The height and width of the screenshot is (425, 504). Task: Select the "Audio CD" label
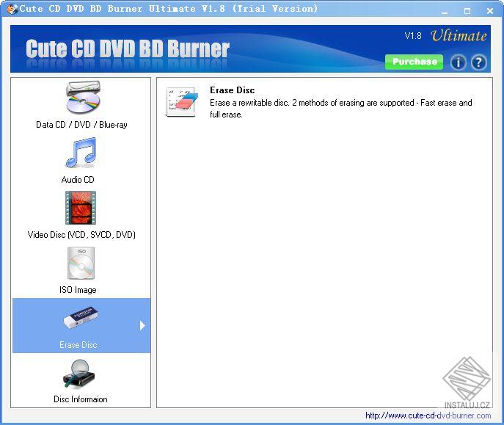tap(78, 179)
